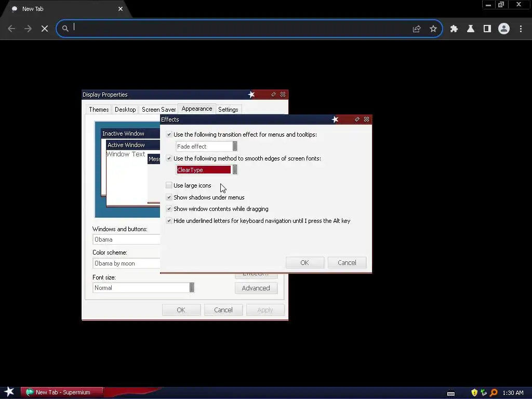
Task: Click Cancel in the Effects dialog
Action: (x=347, y=262)
